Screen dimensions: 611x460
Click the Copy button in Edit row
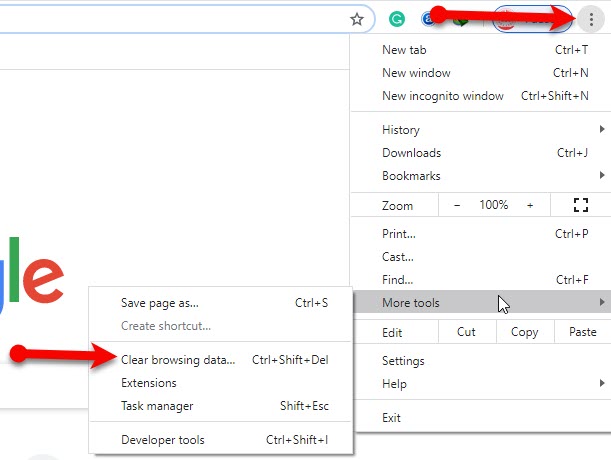(x=524, y=332)
